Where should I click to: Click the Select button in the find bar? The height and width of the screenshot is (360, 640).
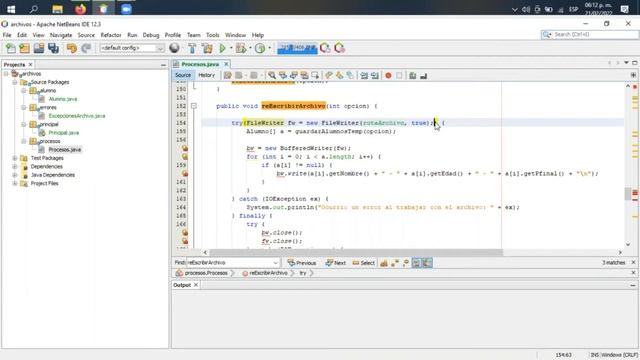364,263
